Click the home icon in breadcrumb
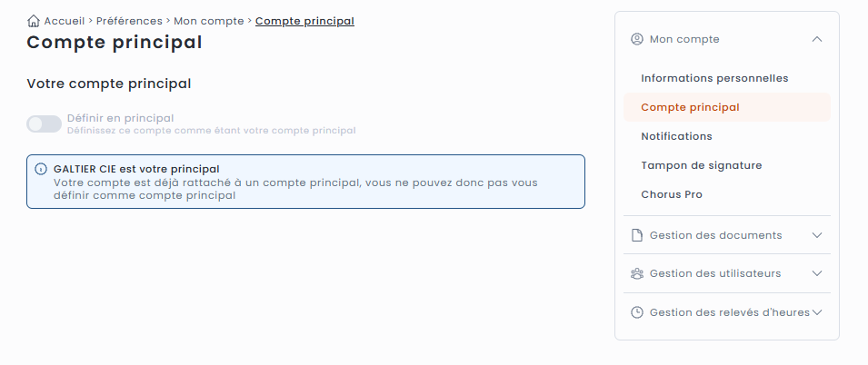This screenshot has width=868, height=365. (34, 20)
